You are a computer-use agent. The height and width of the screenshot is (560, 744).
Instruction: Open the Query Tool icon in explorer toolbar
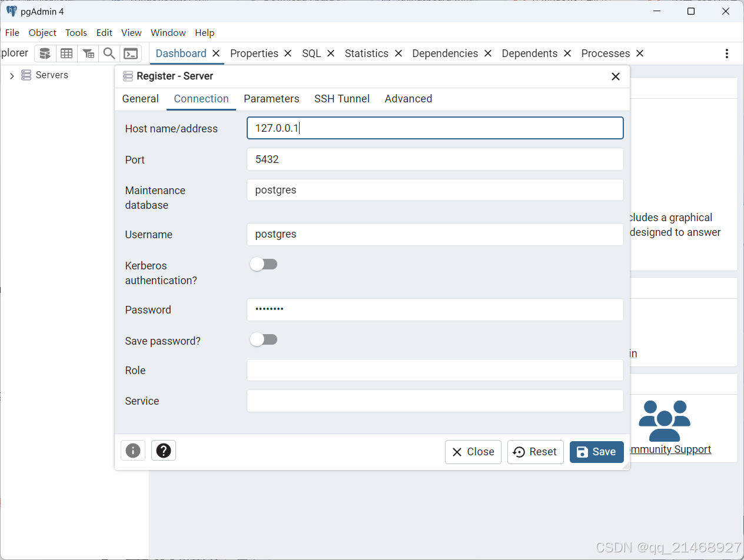click(45, 54)
